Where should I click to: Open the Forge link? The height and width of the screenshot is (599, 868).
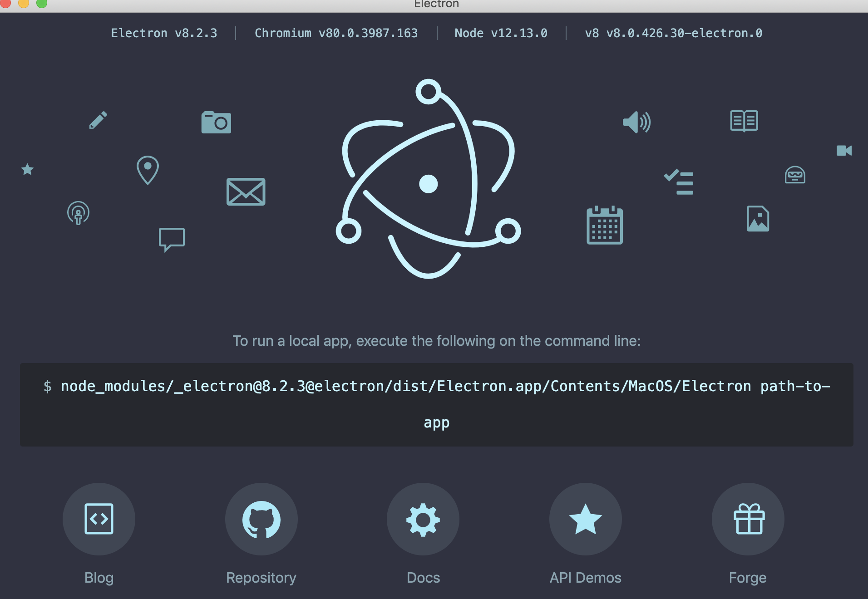[x=747, y=577]
